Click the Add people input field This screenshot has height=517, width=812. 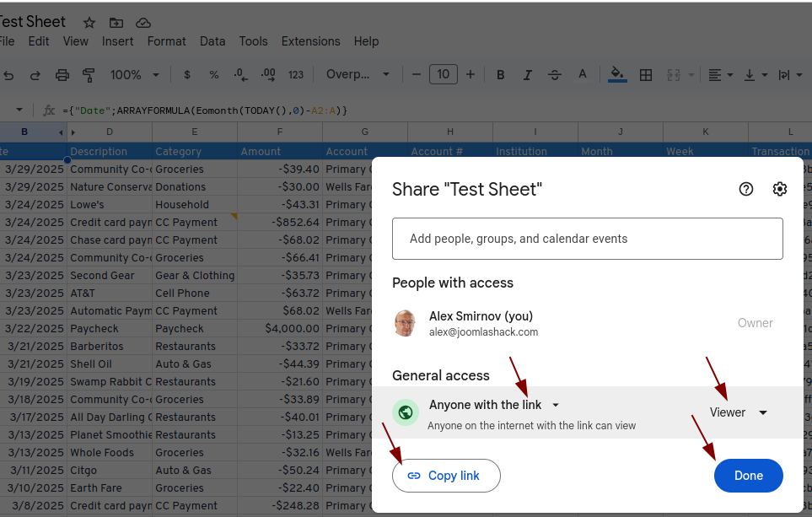[587, 239]
